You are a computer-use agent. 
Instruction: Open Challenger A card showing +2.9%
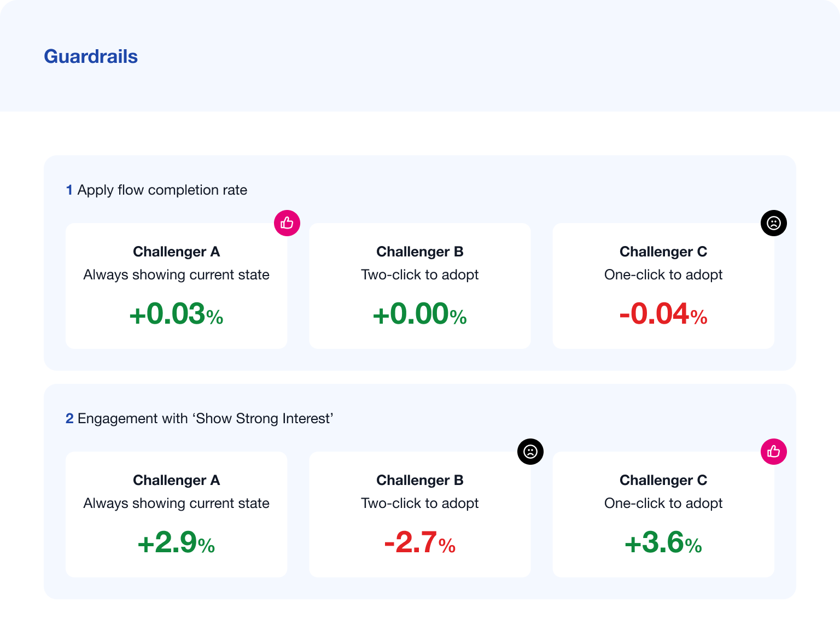point(177,515)
